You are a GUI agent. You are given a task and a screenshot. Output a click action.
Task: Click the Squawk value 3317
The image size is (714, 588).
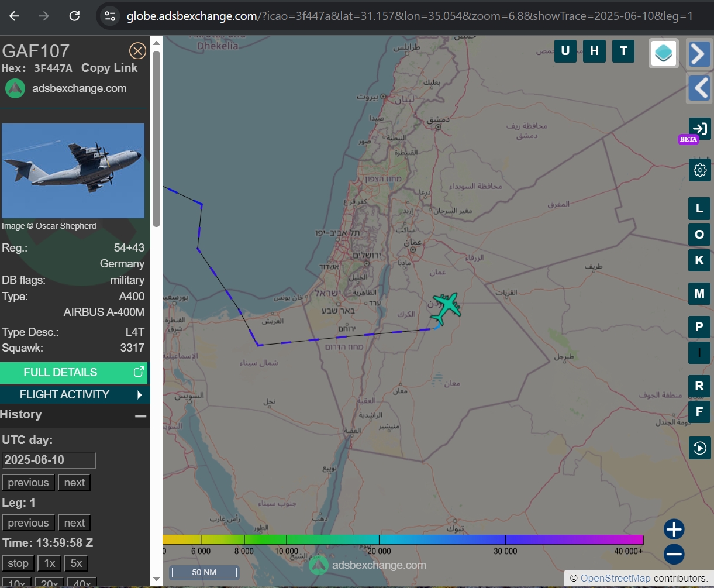[132, 348]
